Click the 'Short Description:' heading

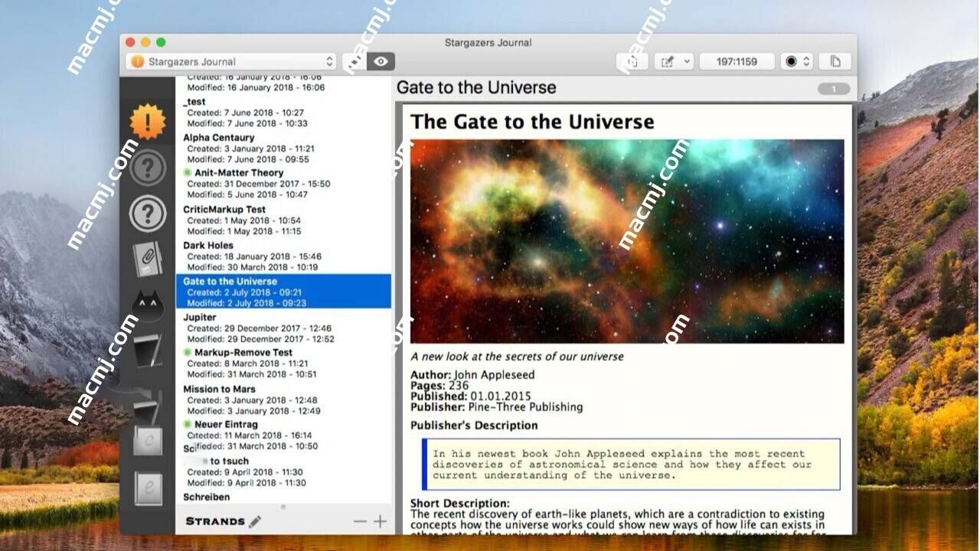(459, 503)
